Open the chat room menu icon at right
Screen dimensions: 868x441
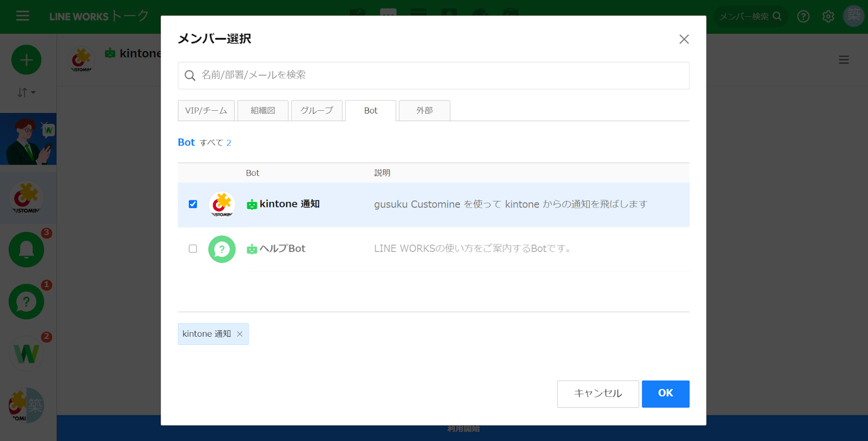point(844,60)
